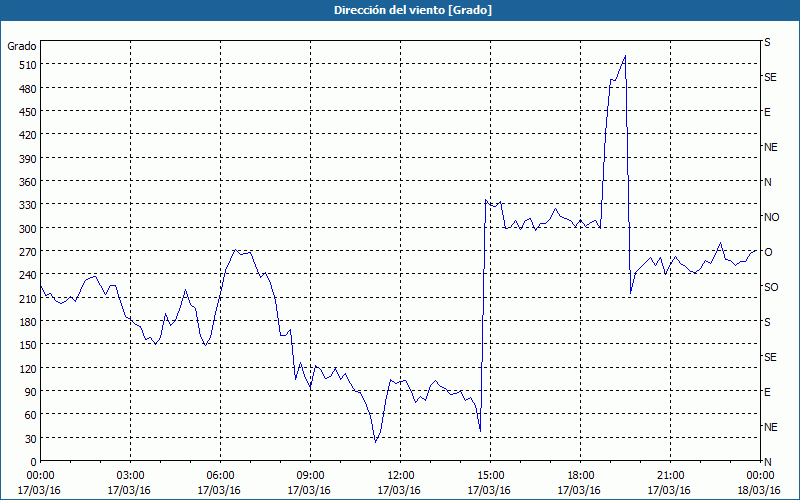
Task: Select the 12:00 x-axis time label
Action: pyautogui.click(x=401, y=476)
